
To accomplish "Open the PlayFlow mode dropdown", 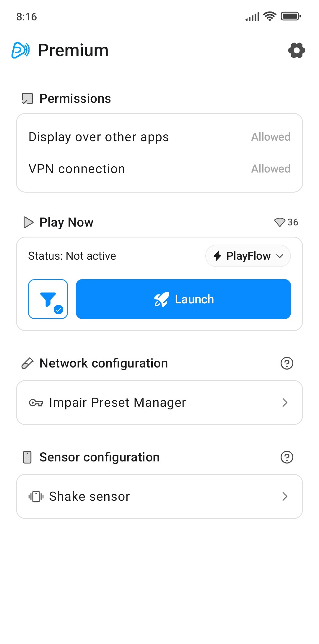I will [x=248, y=256].
